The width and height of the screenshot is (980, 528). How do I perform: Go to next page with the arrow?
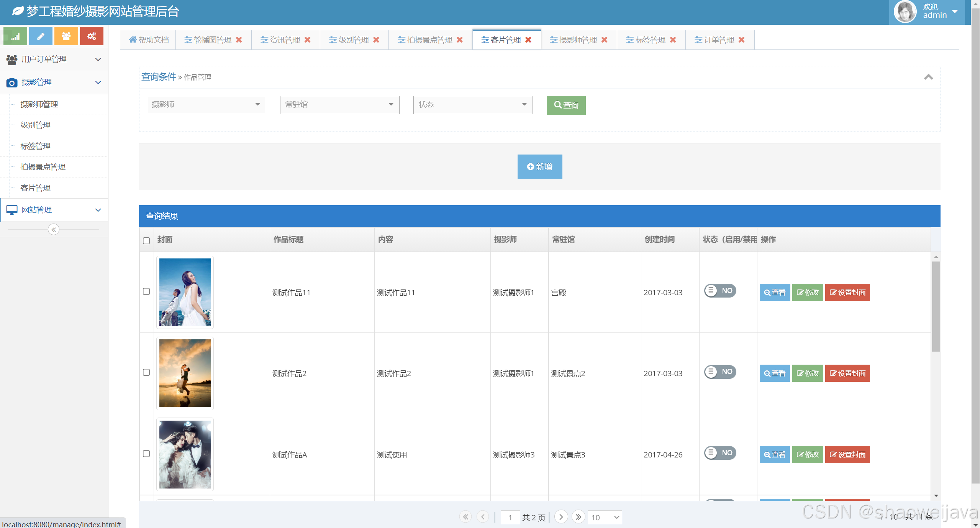561,517
